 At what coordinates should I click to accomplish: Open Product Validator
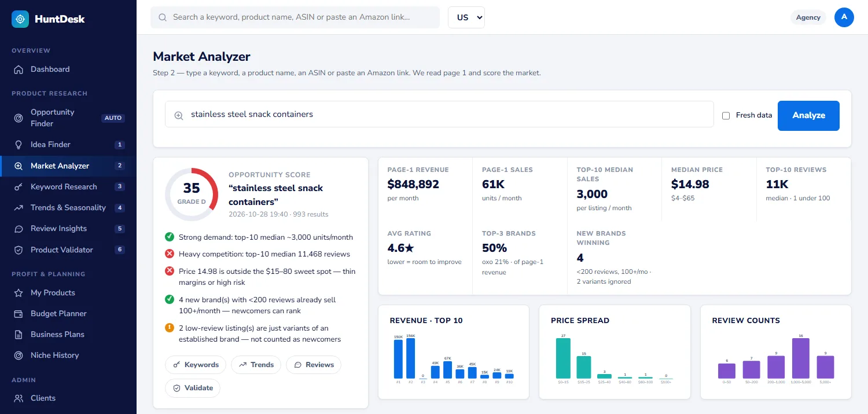pos(68,250)
